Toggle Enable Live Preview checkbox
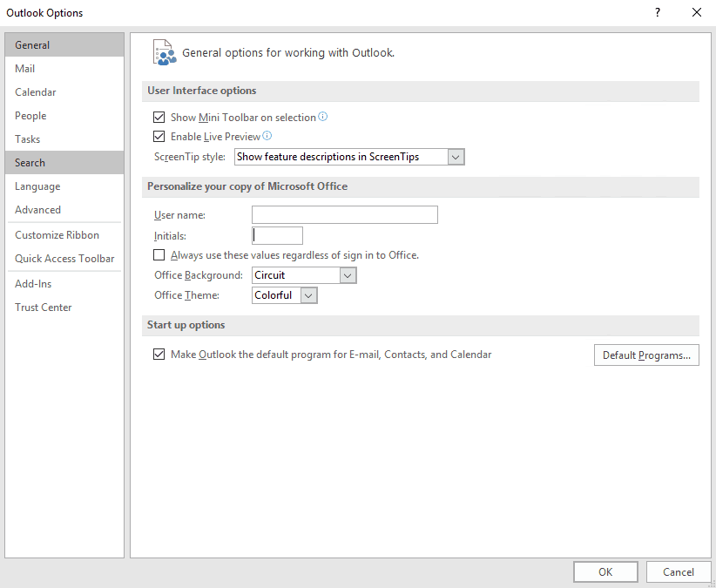The height and width of the screenshot is (588, 716). tap(159, 137)
